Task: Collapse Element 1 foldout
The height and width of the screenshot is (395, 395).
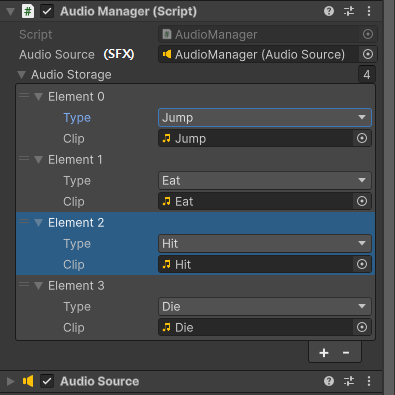Action: (38, 160)
